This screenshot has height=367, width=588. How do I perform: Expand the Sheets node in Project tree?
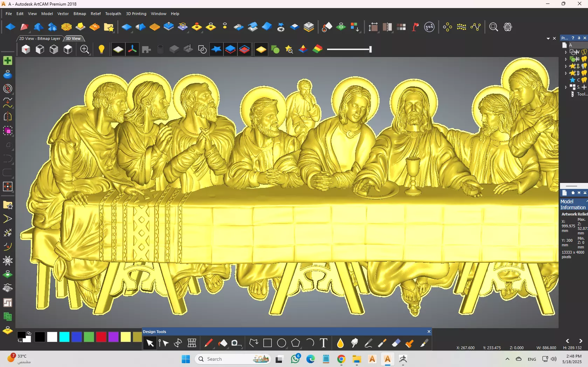pos(566,87)
